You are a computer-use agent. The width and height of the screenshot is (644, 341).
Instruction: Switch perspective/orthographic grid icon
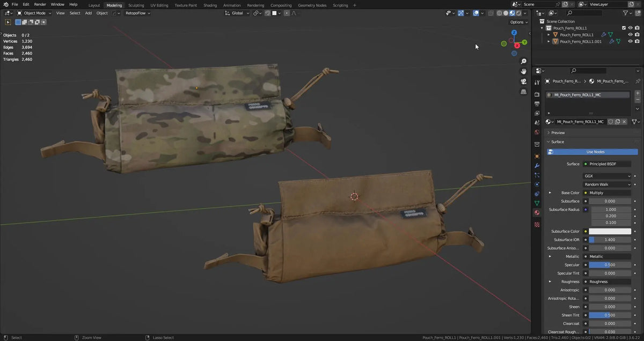point(524,92)
